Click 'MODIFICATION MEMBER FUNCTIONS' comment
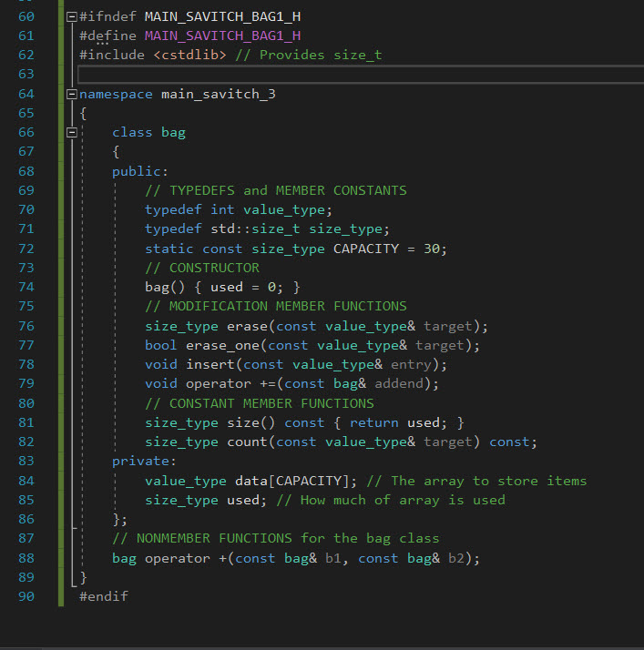 [276, 307]
